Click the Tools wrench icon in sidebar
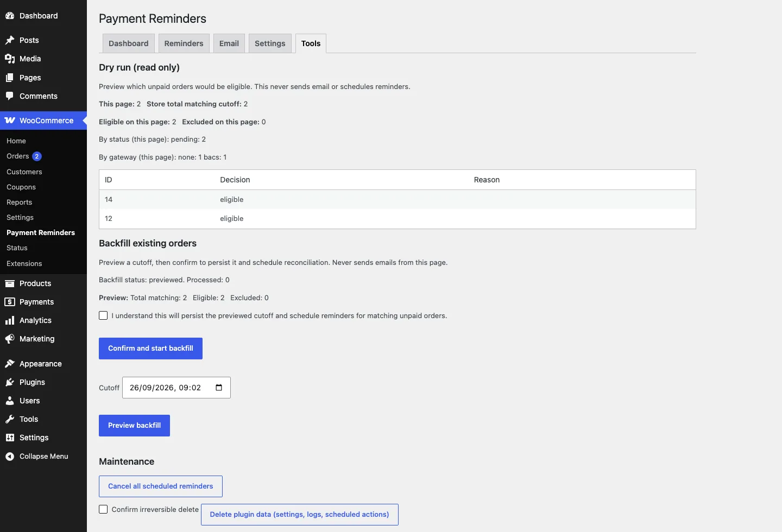This screenshot has width=782, height=532. [10, 419]
